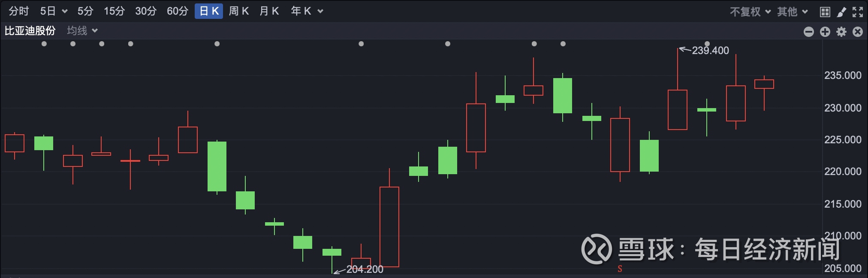Select the 60分 interval

[x=178, y=11]
